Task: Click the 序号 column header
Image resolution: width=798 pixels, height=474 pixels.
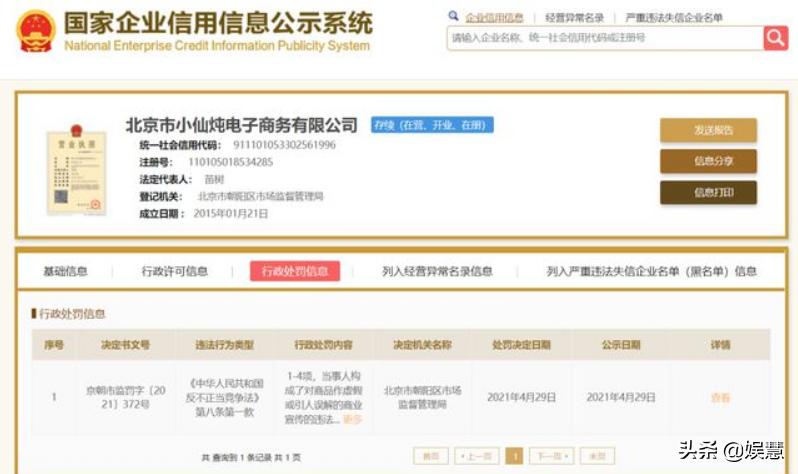Action: click(x=54, y=345)
